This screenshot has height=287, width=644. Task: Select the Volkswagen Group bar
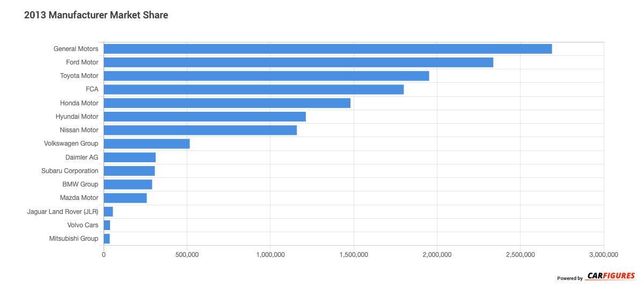click(147, 143)
